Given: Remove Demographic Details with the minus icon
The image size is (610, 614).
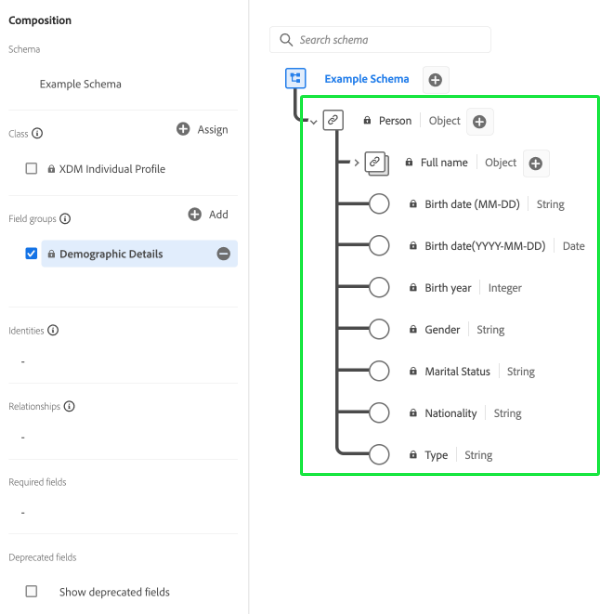Looking at the screenshot, I should (x=223, y=254).
